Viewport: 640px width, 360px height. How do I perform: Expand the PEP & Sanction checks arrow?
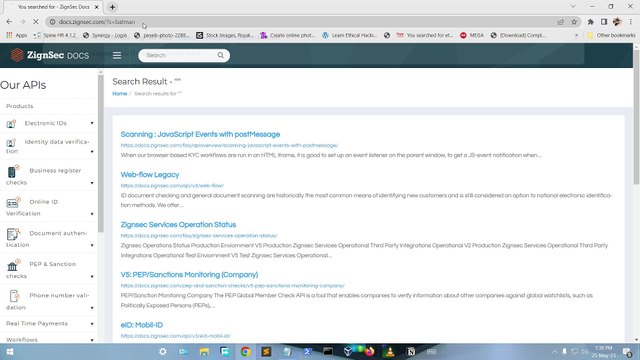point(92,277)
